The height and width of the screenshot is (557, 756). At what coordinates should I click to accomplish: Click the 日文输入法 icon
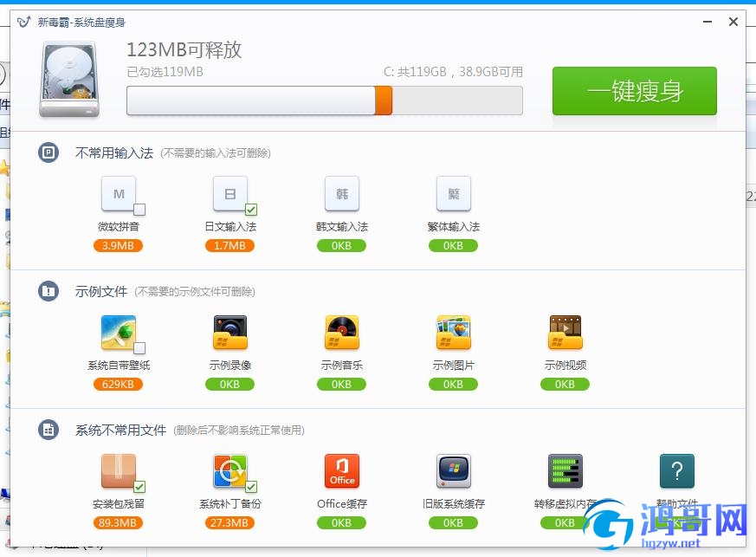230,193
